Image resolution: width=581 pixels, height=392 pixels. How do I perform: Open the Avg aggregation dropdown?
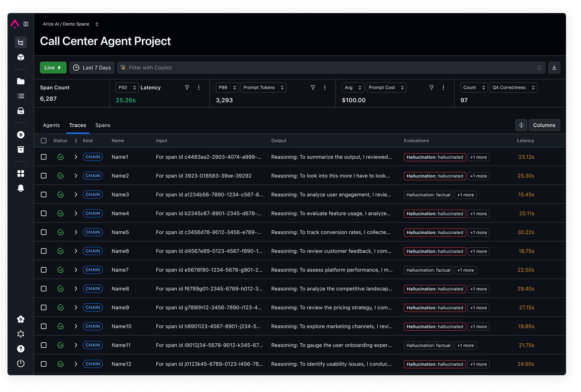(x=353, y=87)
